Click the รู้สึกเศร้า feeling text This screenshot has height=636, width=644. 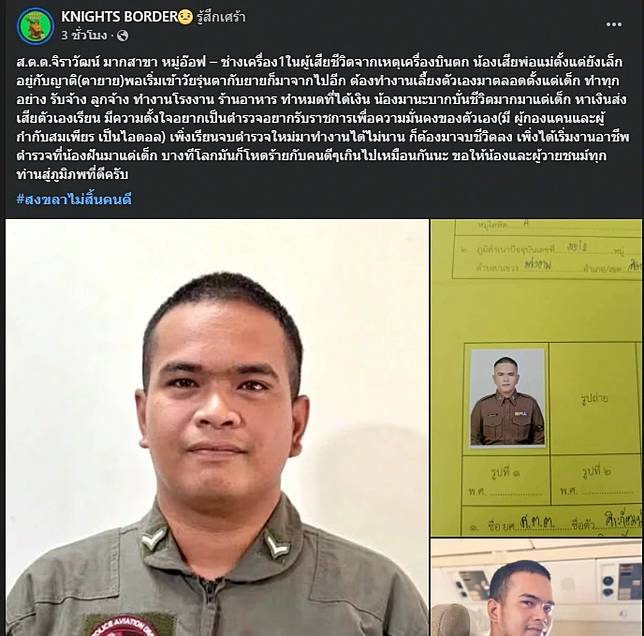[221, 17]
